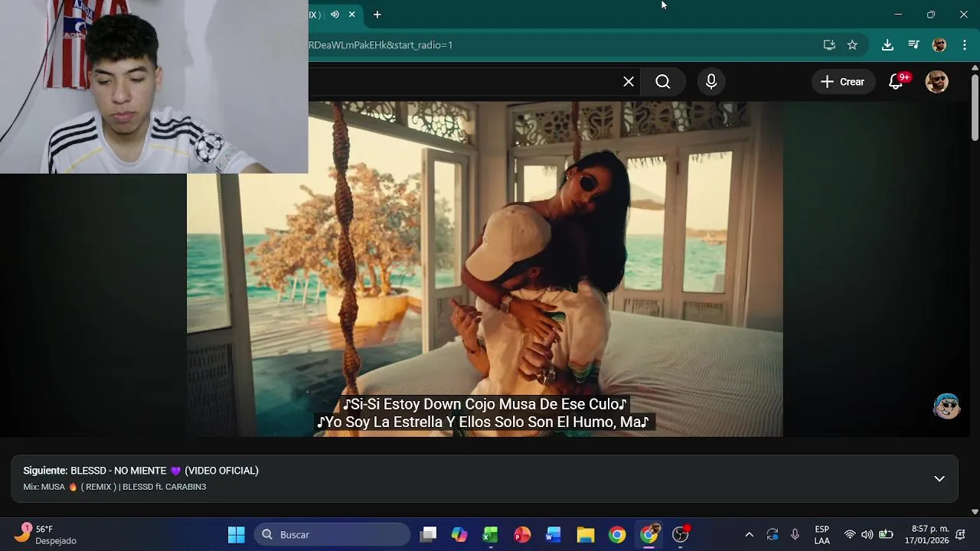Viewport: 980px width, 551px height.
Task: Click the sync tray icon
Action: pos(773,535)
